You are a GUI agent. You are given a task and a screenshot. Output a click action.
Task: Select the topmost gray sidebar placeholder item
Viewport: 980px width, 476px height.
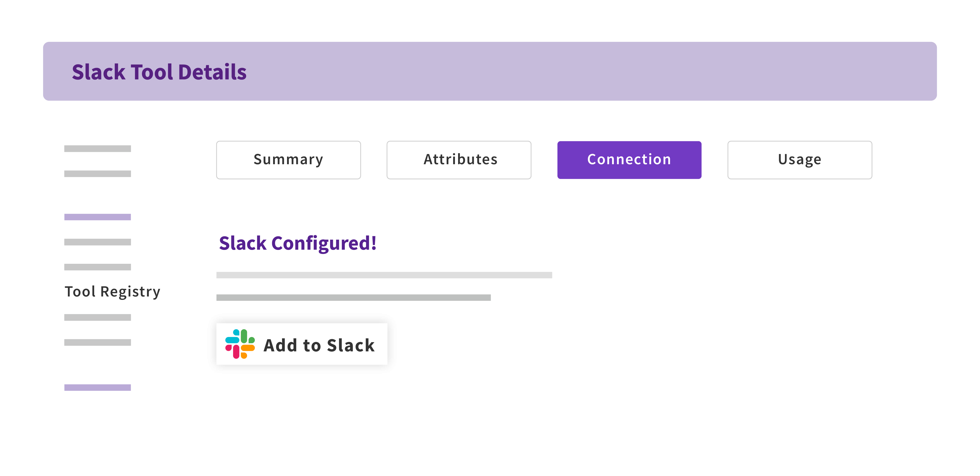tap(97, 148)
